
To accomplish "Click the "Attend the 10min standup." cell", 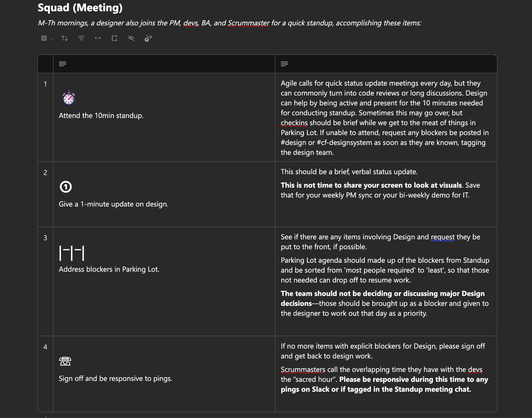I will [x=101, y=116].
